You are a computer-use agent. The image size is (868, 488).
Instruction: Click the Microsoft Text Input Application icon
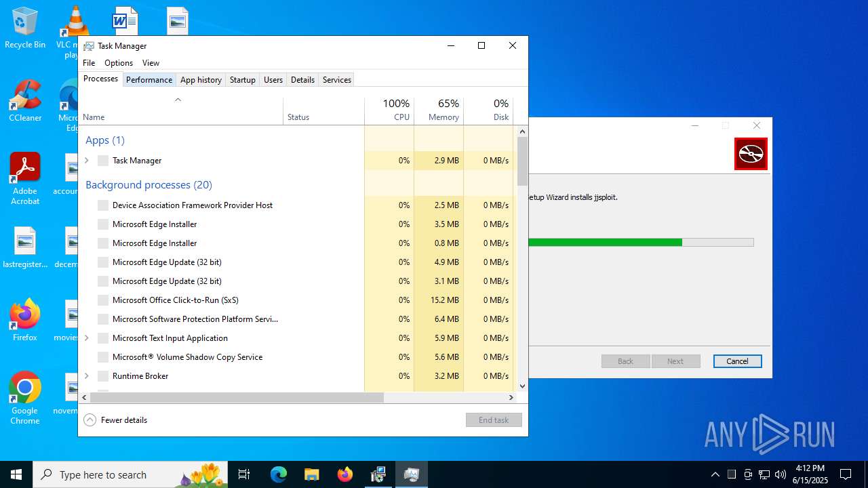point(103,338)
